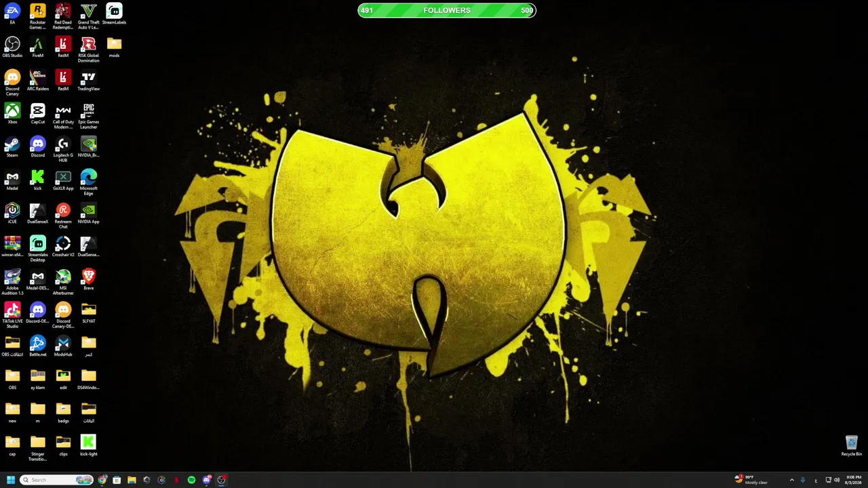Open the clock and date panel
This screenshot has width=868, height=488.
click(x=853, y=480)
